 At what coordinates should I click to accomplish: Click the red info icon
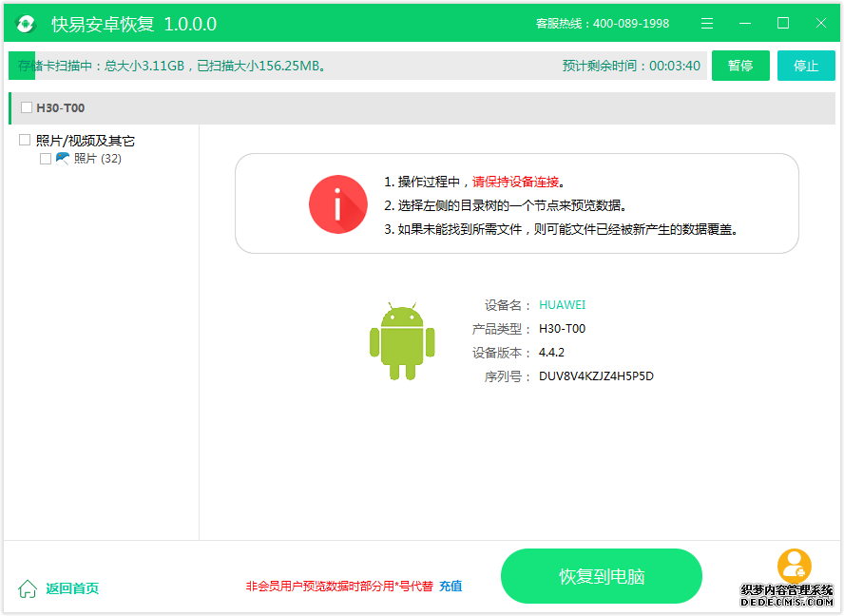click(338, 204)
